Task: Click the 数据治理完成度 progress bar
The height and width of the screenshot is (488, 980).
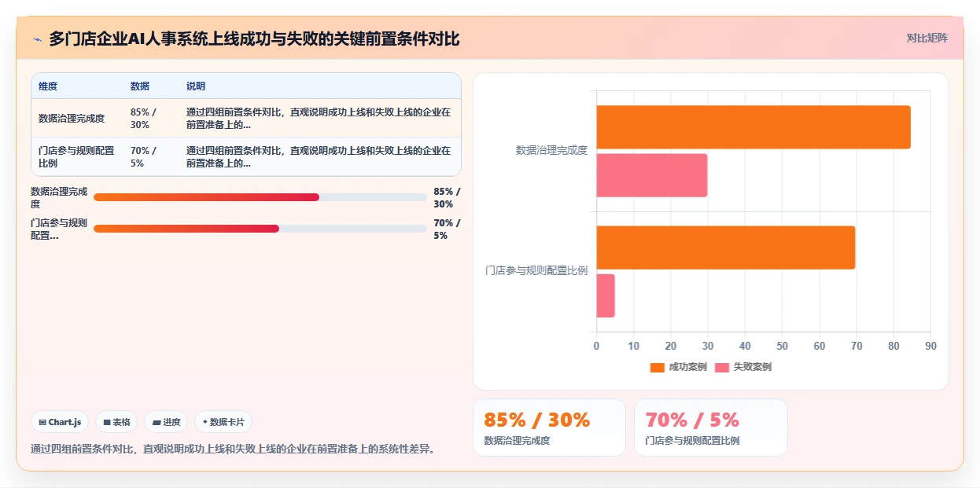Action: pyautogui.click(x=260, y=197)
